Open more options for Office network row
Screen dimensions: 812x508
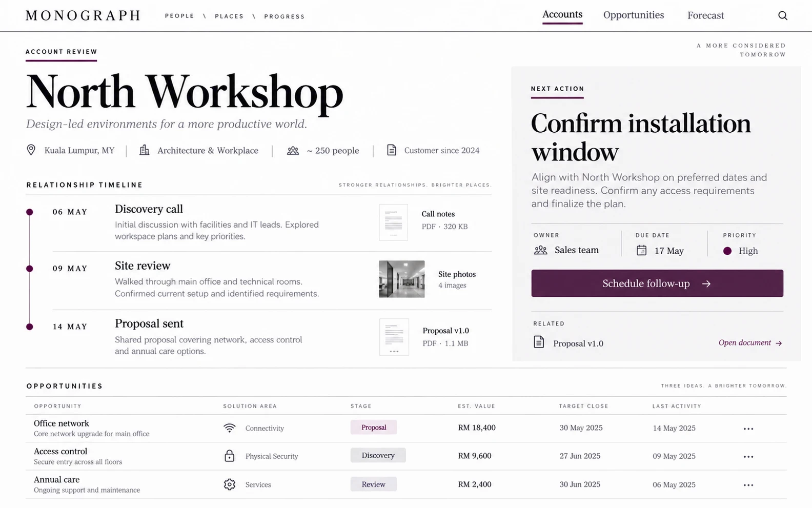(x=748, y=429)
